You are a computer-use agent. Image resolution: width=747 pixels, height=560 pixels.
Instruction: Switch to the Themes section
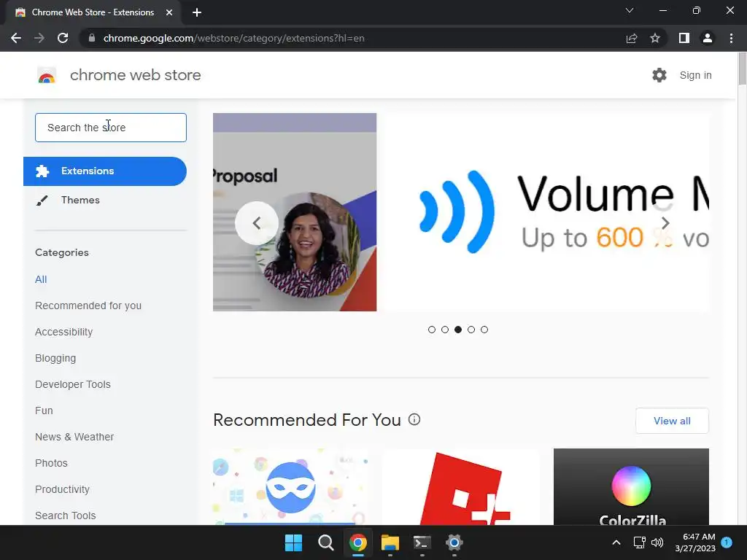pos(80,200)
